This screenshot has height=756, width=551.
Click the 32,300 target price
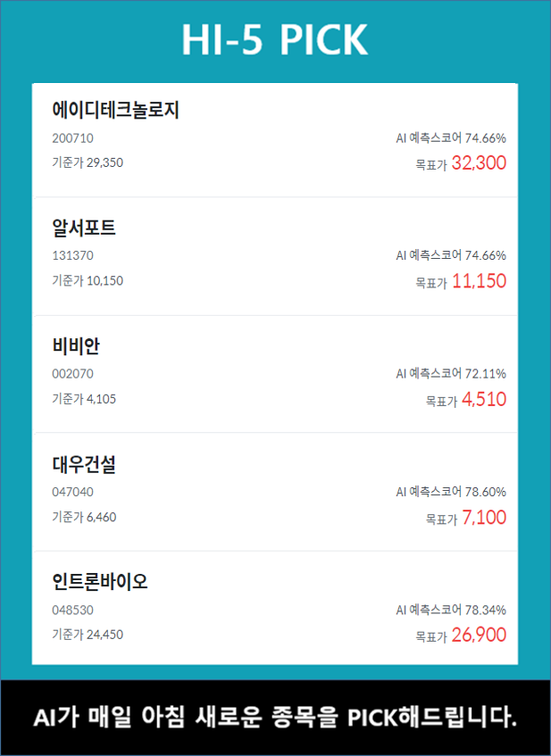[479, 162]
